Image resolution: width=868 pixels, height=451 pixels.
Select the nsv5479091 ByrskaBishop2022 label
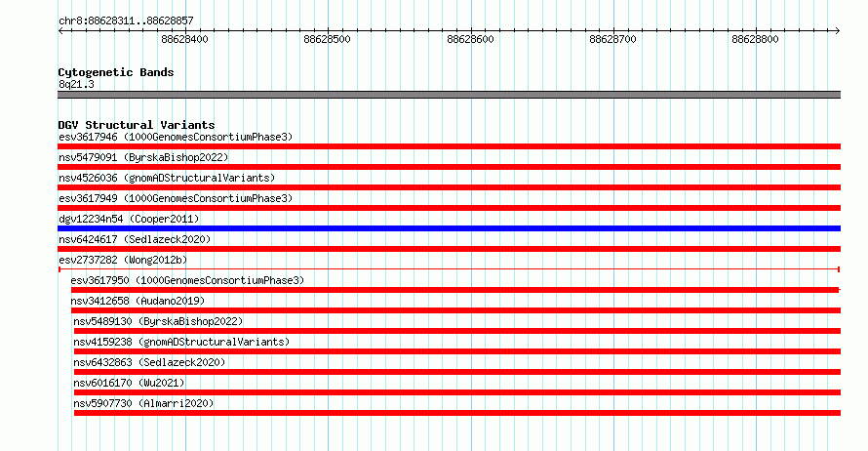coord(143,157)
